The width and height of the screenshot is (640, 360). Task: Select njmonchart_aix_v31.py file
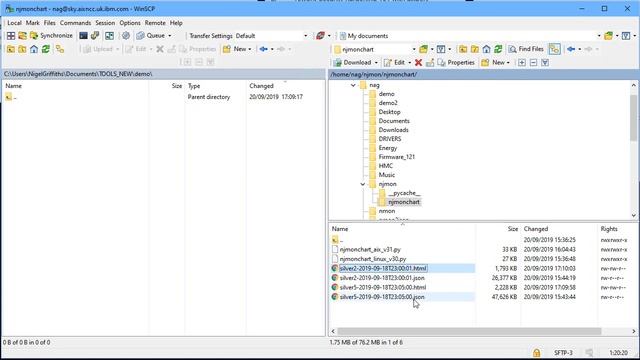coord(370,249)
